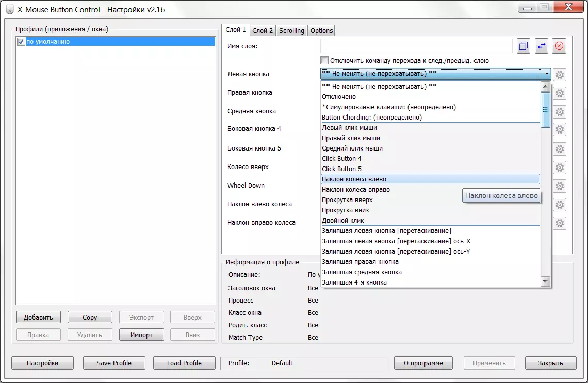Collapse the Левая кнопка dropdown arrow

[x=546, y=74]
